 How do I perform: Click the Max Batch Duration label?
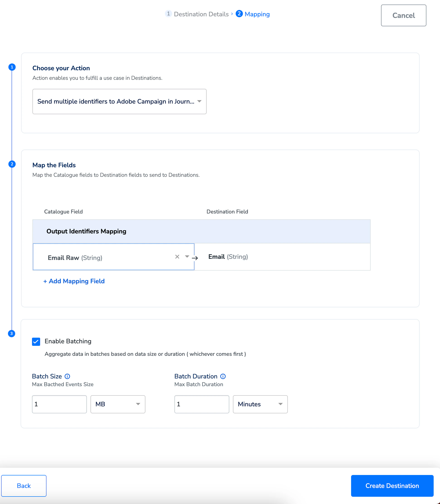click(199, 384)
